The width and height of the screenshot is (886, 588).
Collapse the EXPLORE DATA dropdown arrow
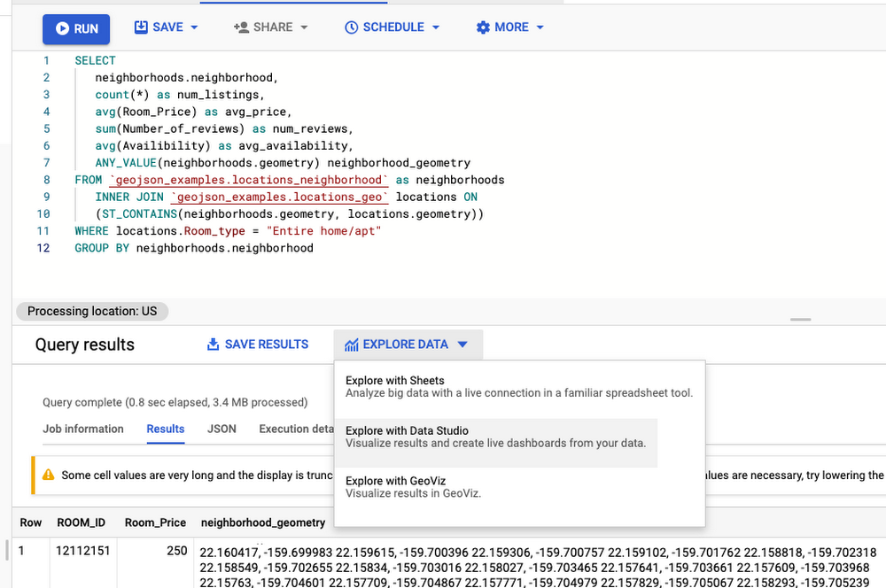[x=462, y=344]
